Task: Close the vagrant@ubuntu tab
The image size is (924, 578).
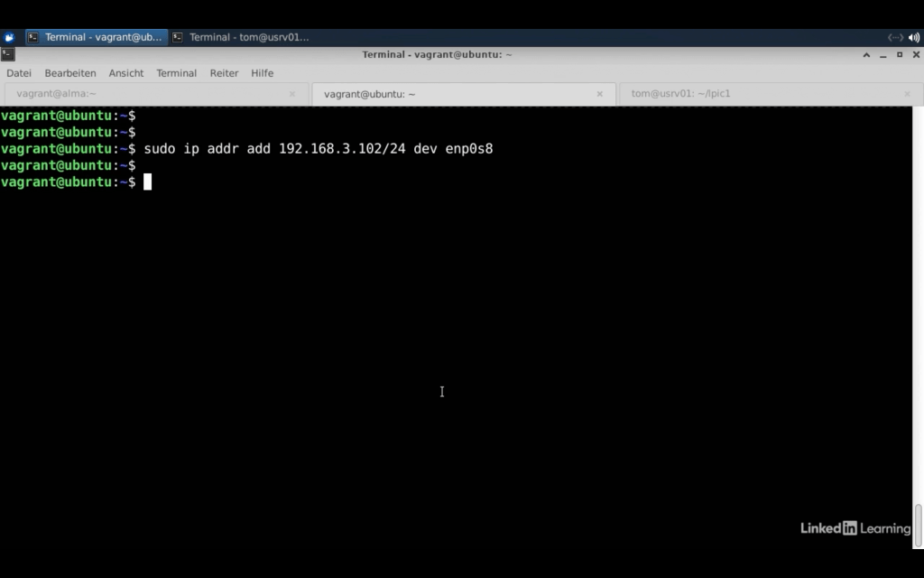Action: click(599, 94)
